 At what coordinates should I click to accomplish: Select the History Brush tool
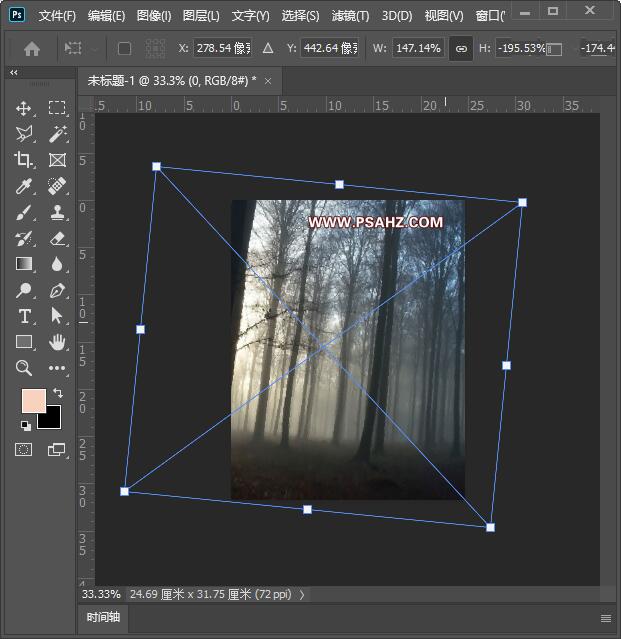pyautogui.click(x=24, y=238)
